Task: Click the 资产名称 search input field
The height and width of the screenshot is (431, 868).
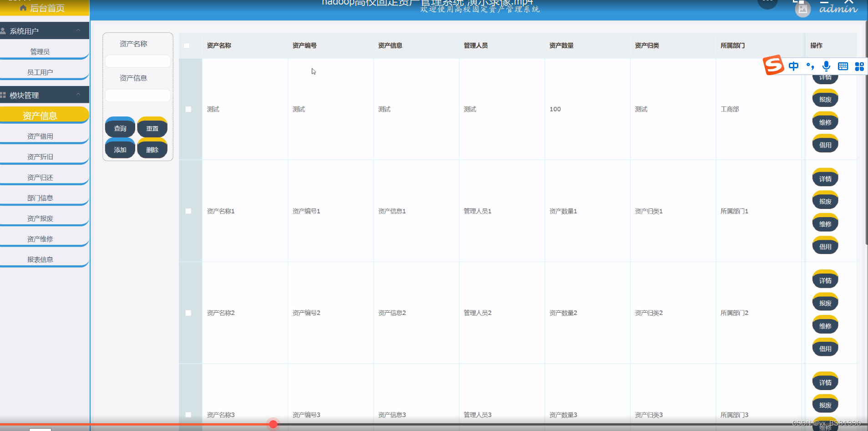Action: 138,61
